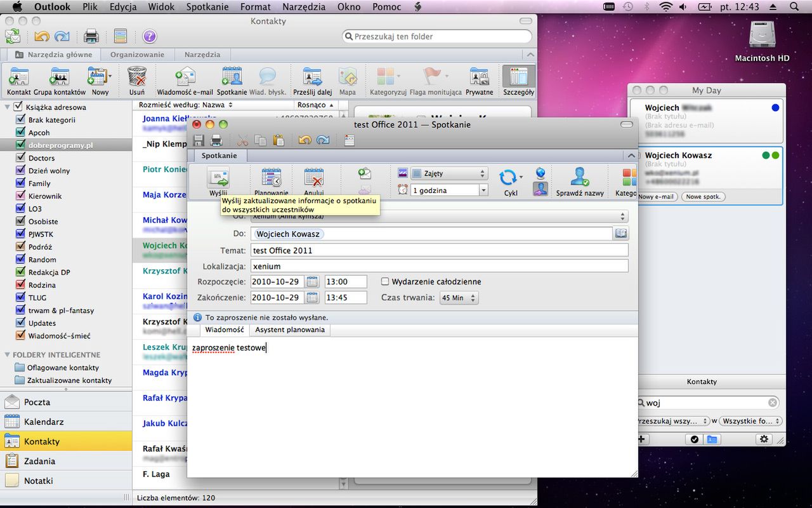Click the Spotkanie icon in the Contacts ribbon

point(232,77)
